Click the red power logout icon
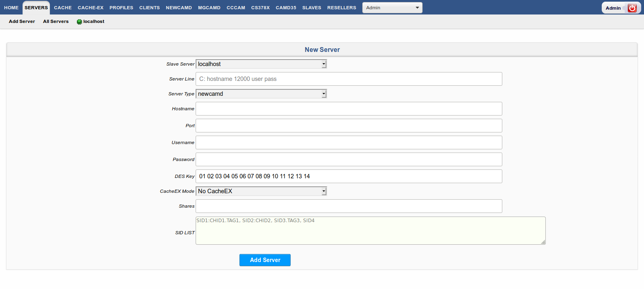The image size is (644, 289). [x=632, y=8]
